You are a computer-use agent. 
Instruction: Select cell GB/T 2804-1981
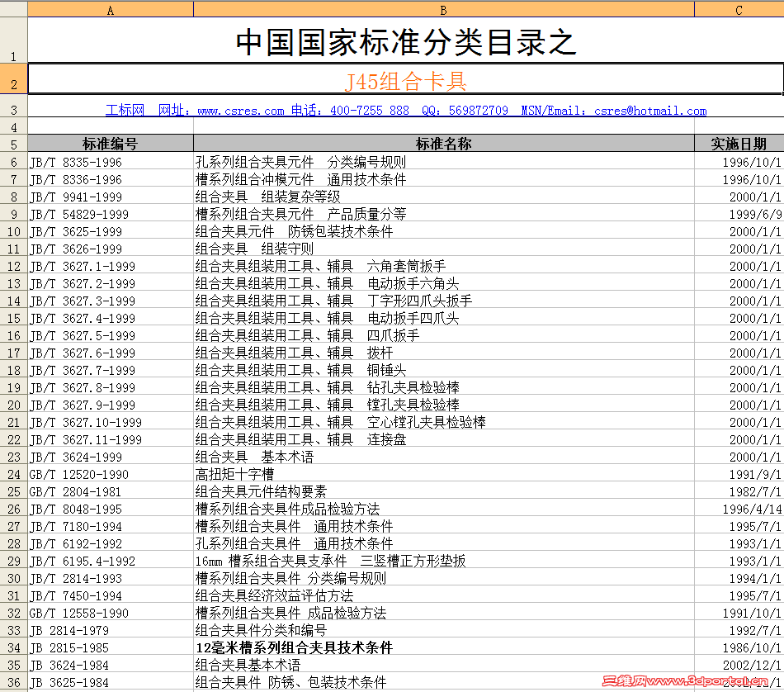(111, 491)
